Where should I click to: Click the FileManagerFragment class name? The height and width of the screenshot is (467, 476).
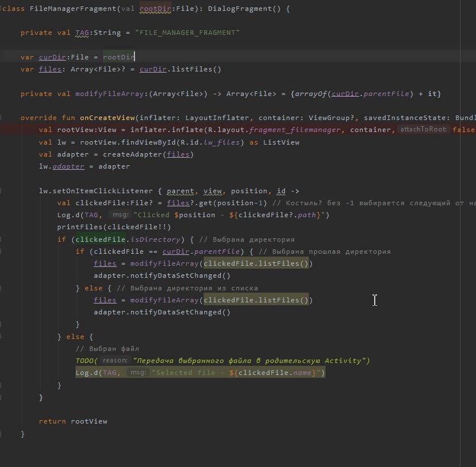(73, 9)
